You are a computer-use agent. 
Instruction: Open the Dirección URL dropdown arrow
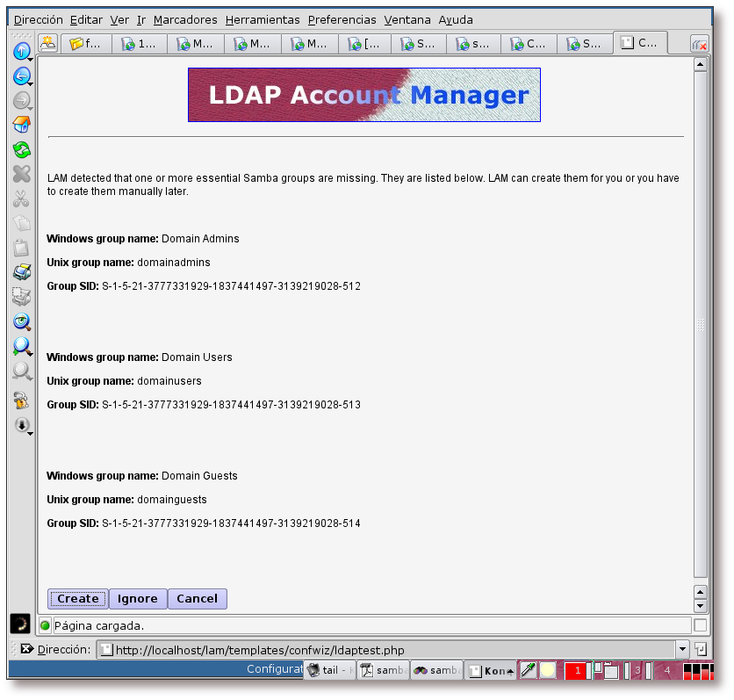683,649
